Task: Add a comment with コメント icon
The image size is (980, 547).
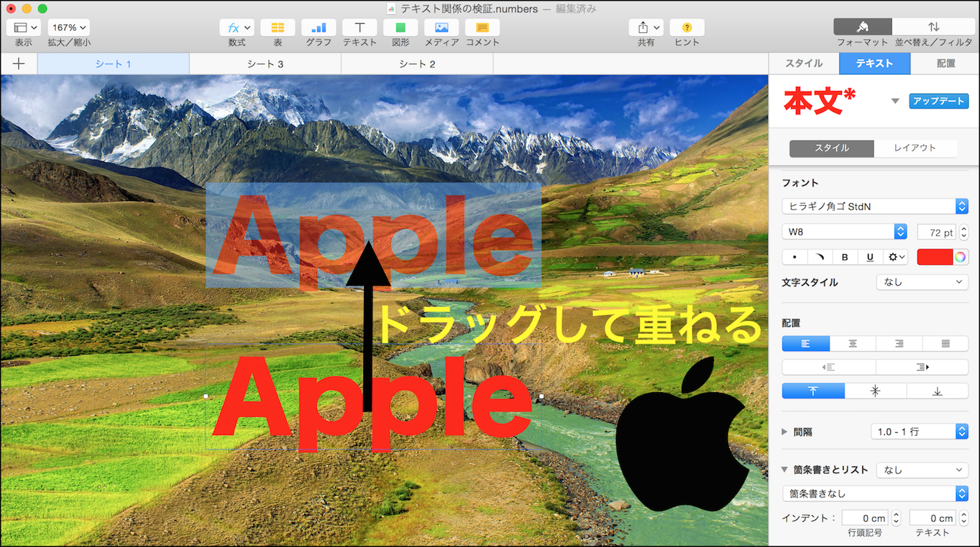Action: [482, 28]
